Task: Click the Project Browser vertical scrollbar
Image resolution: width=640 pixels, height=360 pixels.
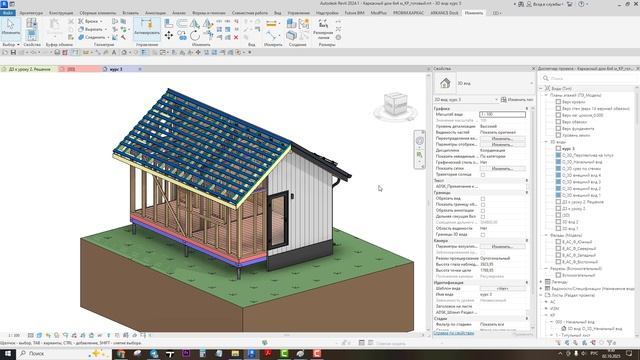Action: (x=637, y=212)
